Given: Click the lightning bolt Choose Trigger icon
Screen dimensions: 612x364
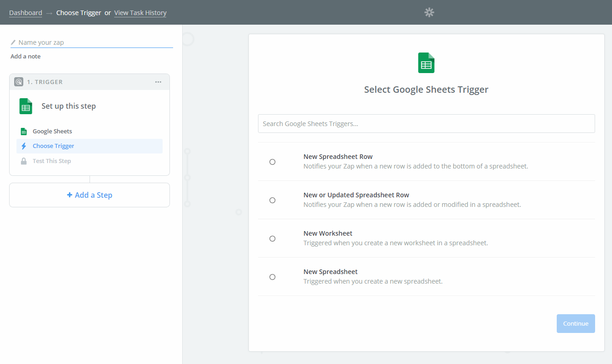Looking at the screenshot, I should pyautogui.click(x=24, y=146).
